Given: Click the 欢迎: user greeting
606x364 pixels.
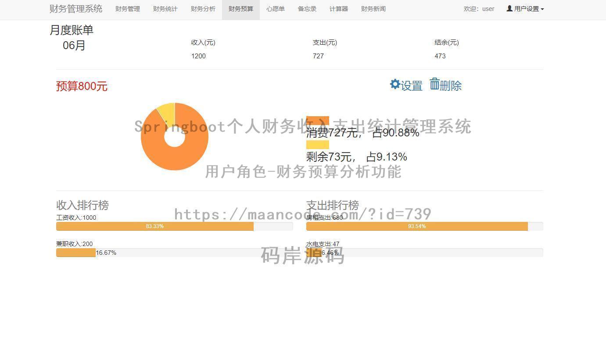Looking at the screenshot, I should [x=479, y=9].
